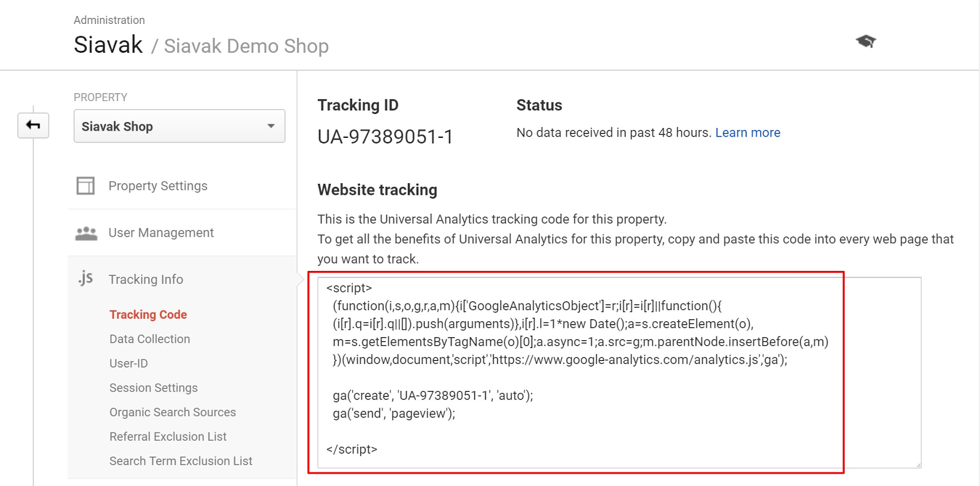980x486 pixels.
Task: Click the ga('send', 'pageview') code line
Action: 394,414
